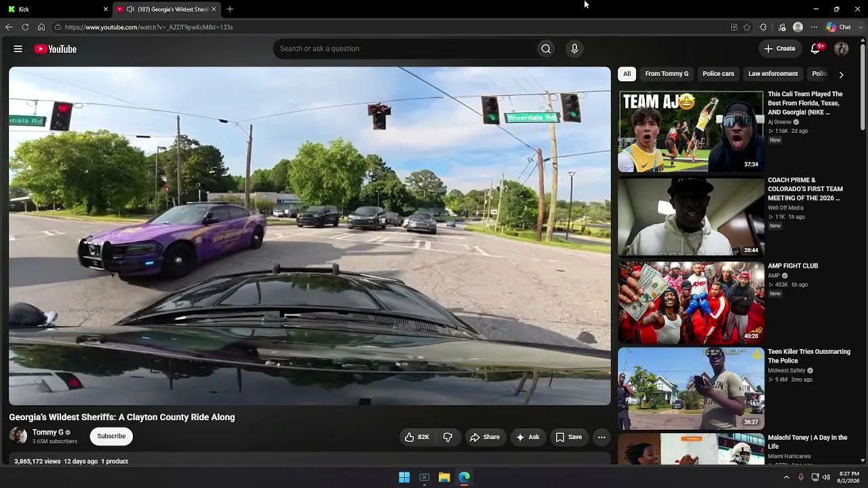Open a new browser tab
Viewport: 868px width, 488px height.
pyautogui.click(x=230, y=9)
